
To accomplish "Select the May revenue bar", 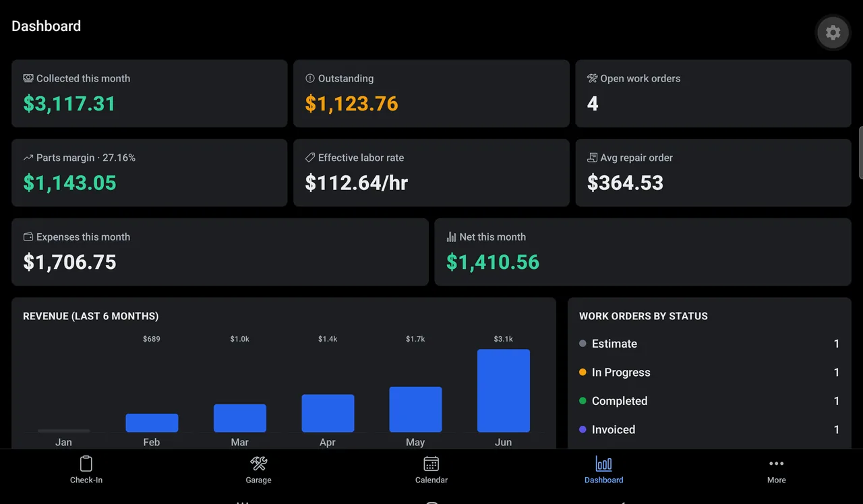I will pyautogui.click(x=415, y=410).
